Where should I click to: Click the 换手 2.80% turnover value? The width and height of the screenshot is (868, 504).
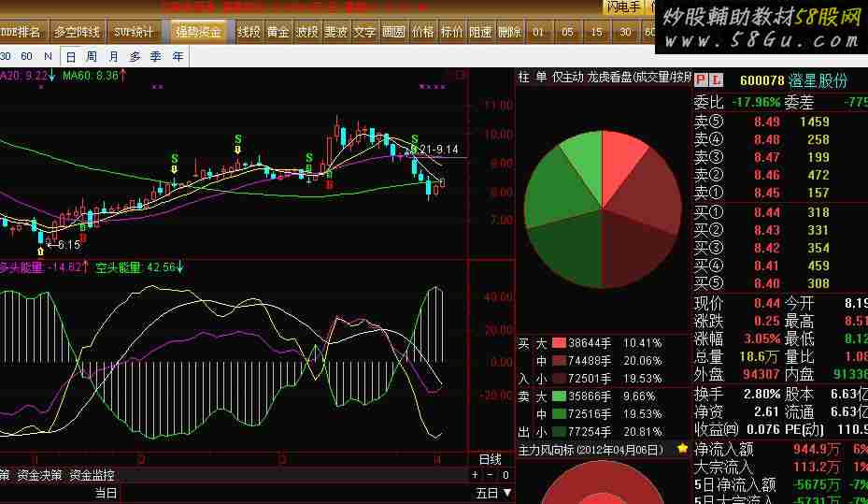(762, 394)
